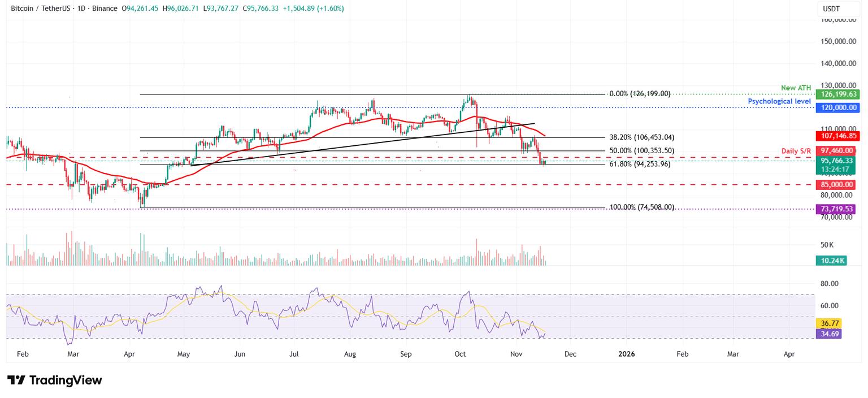Click the TradingView logo icon
868x398 pixels.
16,380
